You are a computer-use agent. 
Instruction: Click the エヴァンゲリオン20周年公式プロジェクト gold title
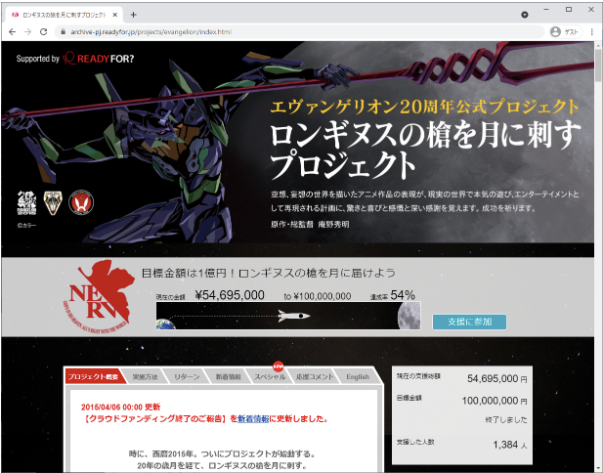(424, 107)
